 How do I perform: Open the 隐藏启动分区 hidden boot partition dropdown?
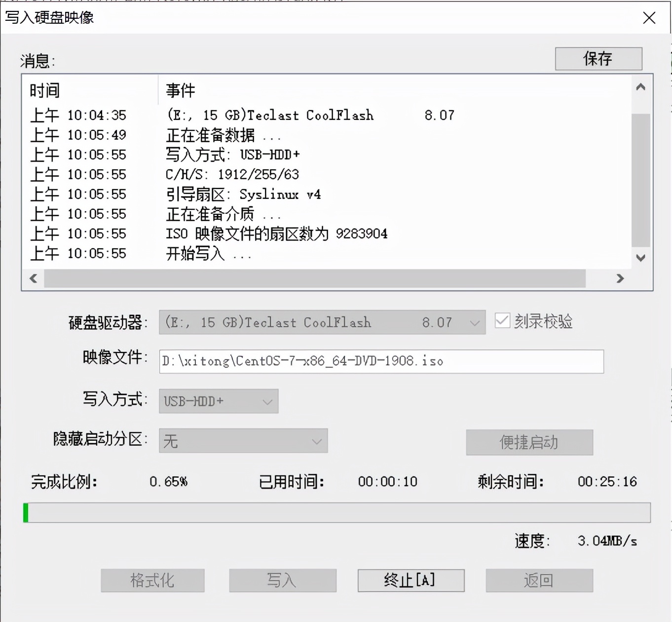316,441
